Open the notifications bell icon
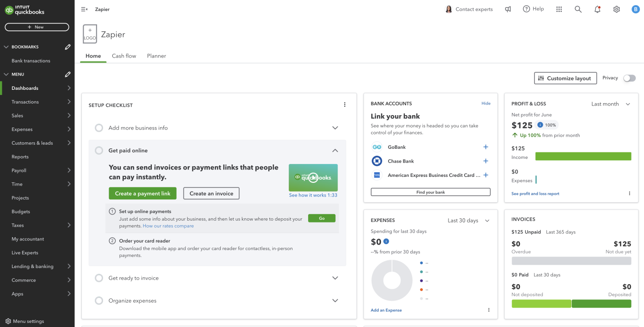Viewport: 644px width, 327px height. coord(598,9)
